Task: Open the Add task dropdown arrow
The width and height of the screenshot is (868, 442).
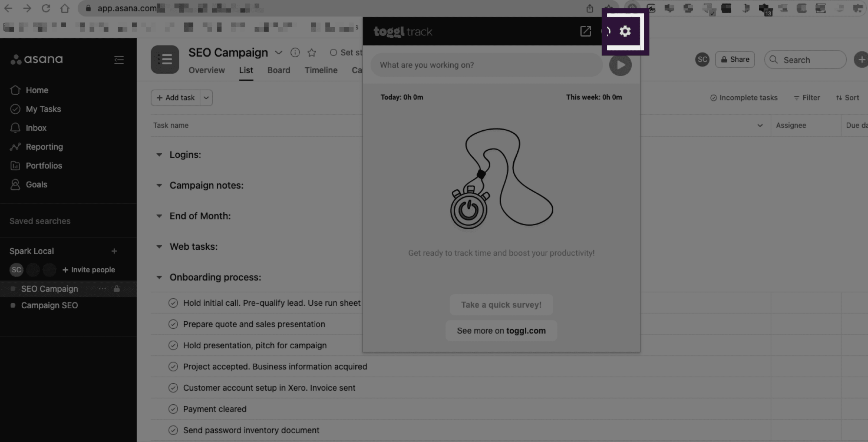Action: coord(206,98)
